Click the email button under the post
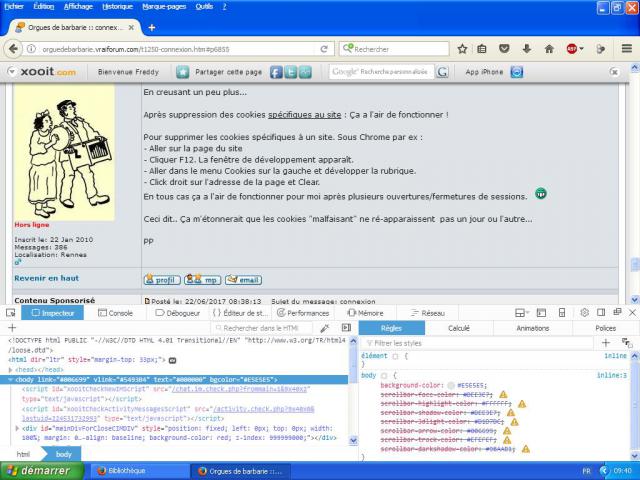This screenshot has width=640, height=480. pyautogui.click(x=243, y=280)
